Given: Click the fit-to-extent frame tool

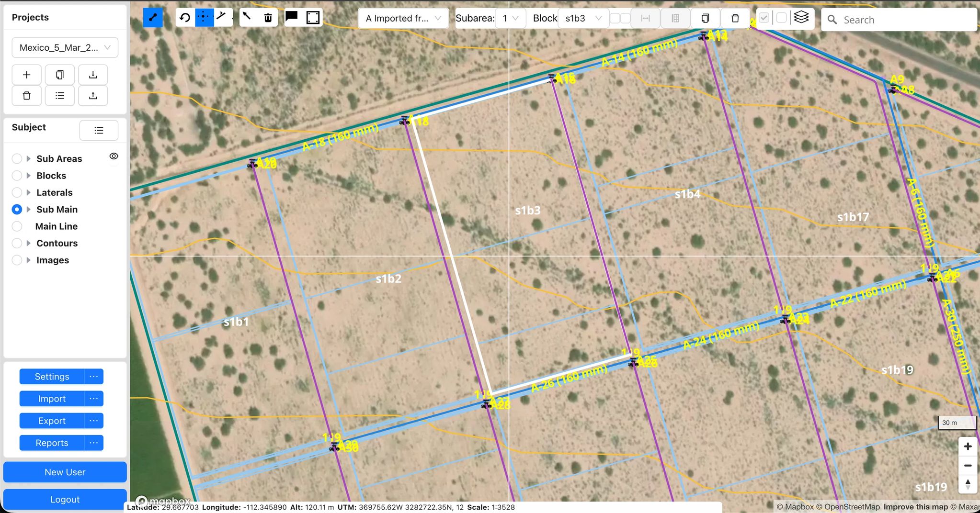Looking at the screenshot, I should (x=313, y=18).
